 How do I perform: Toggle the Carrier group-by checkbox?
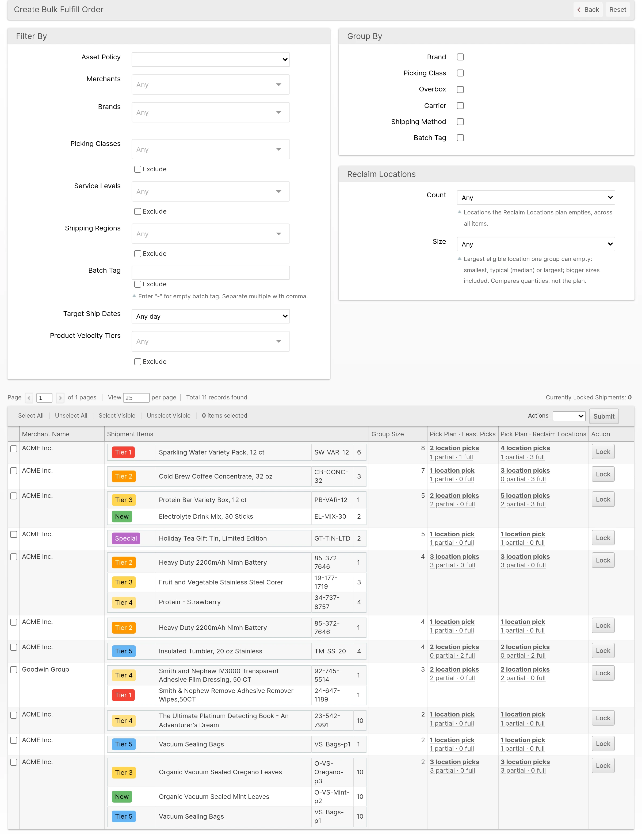pyautogui.click(x=460, y=105)
